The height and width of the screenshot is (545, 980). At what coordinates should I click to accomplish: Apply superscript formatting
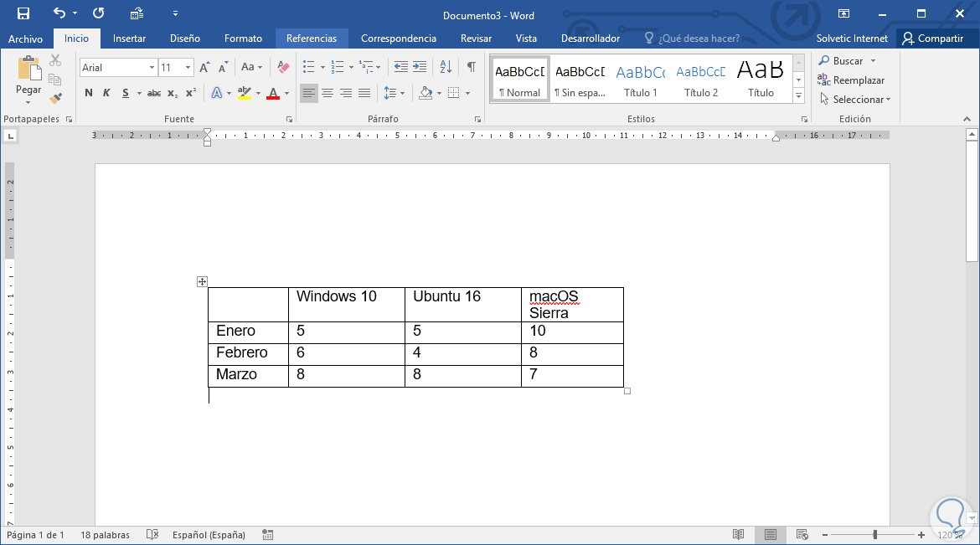[x=191, y=93]
